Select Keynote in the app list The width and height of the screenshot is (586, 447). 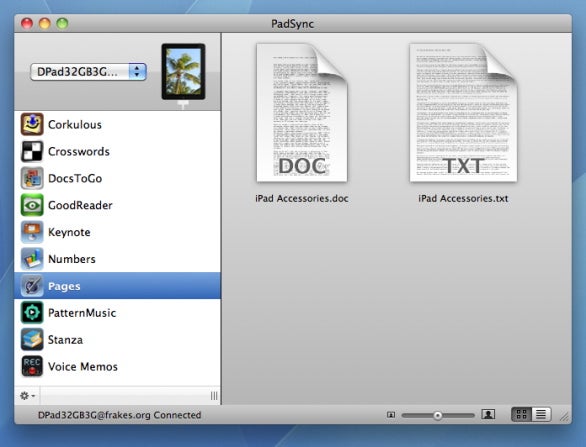pyautogui.click(x=117, y=232)
